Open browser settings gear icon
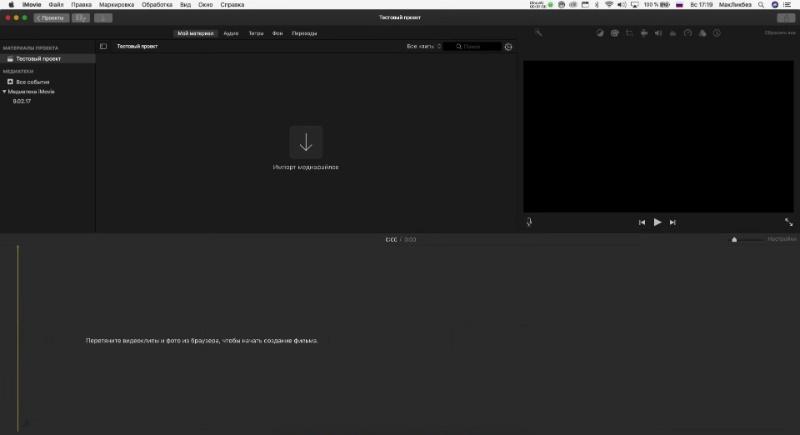This screenshot has height=435, width=800. (508, 46)
